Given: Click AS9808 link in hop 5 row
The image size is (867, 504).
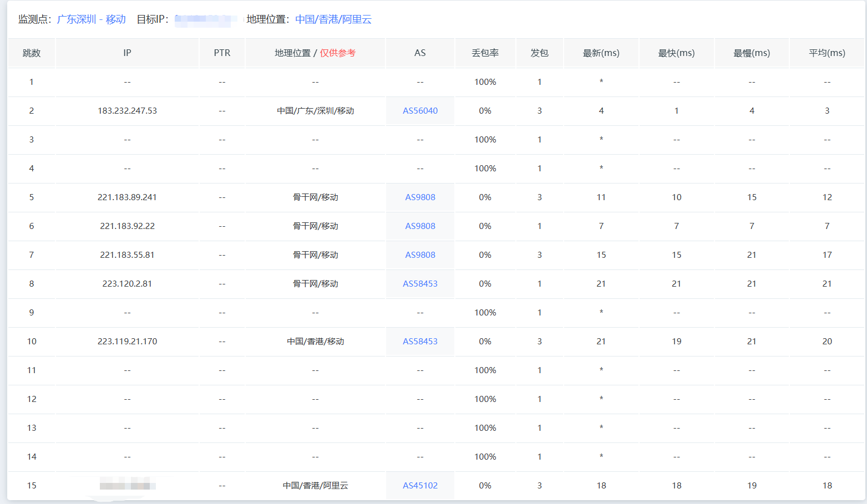Looking at the screenshot, I should pos(420,197).
